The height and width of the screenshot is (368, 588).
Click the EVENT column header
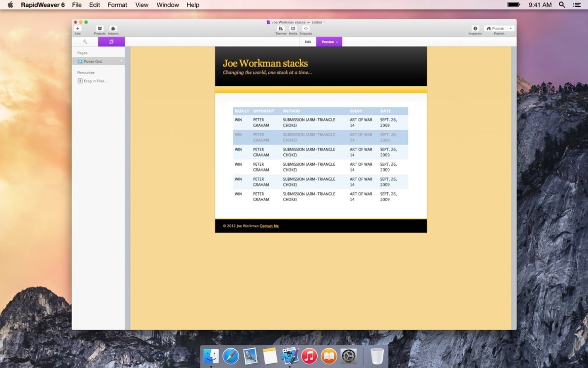[356, 111]
